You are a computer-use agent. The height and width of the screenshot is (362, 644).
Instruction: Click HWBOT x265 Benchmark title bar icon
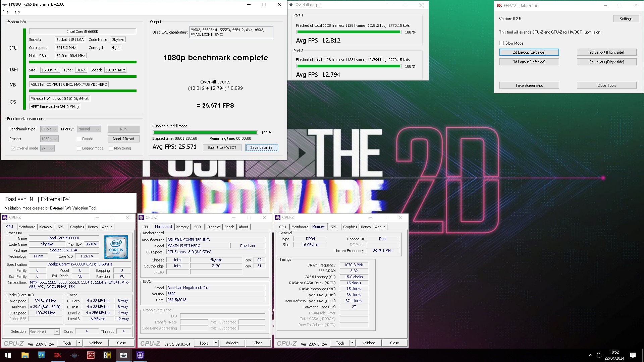click(x=5, y=4)
